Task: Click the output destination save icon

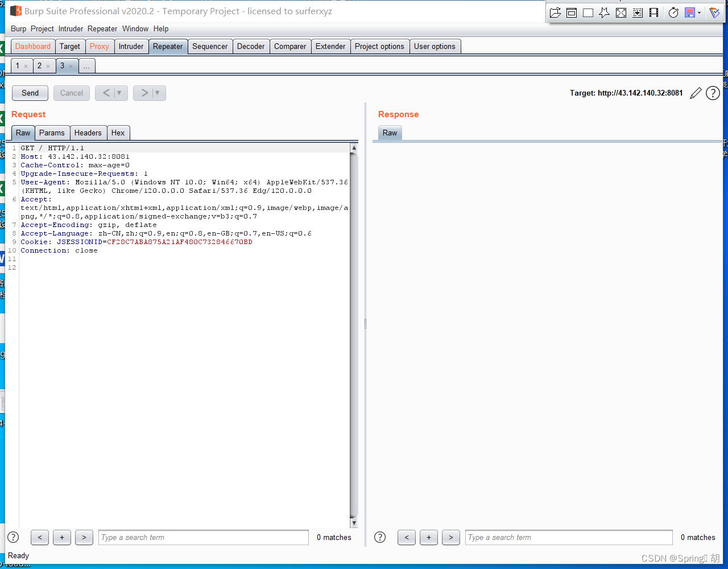Action: point(690,13)
